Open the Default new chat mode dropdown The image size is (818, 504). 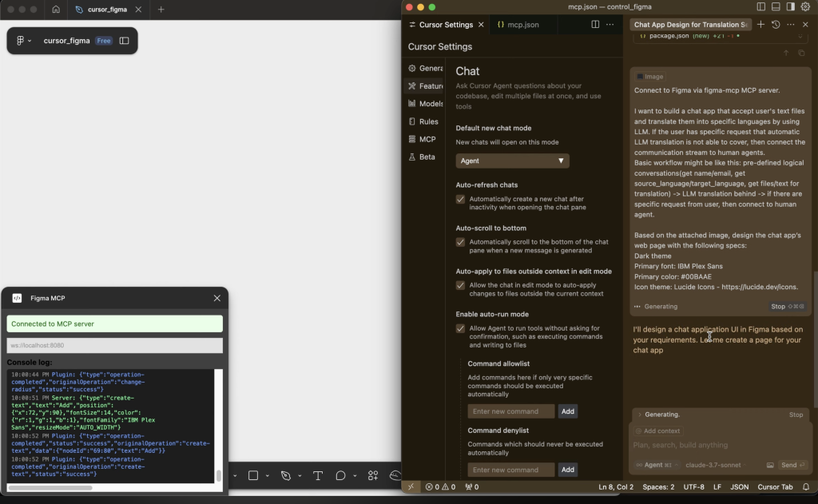[512, 161]
